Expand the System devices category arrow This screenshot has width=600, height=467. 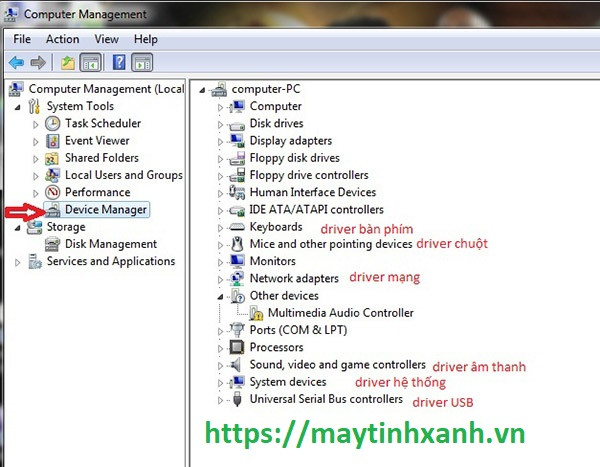[220, 383]
